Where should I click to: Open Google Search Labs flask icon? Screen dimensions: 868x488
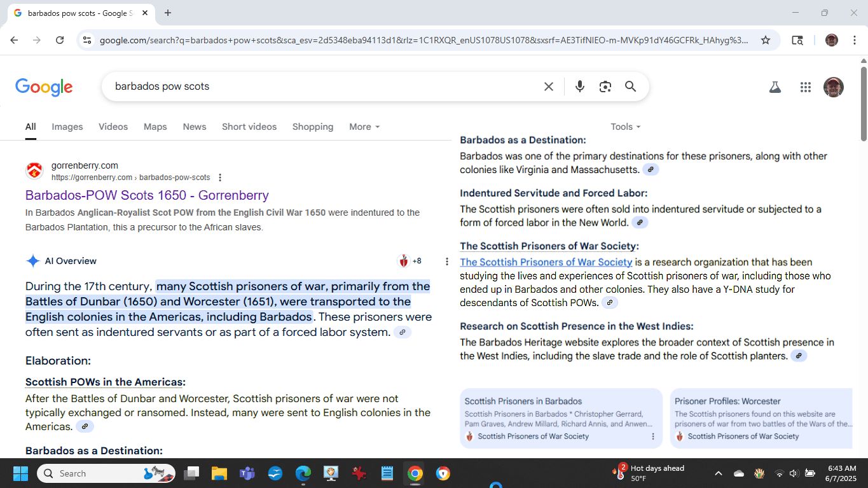click(775, 87)
